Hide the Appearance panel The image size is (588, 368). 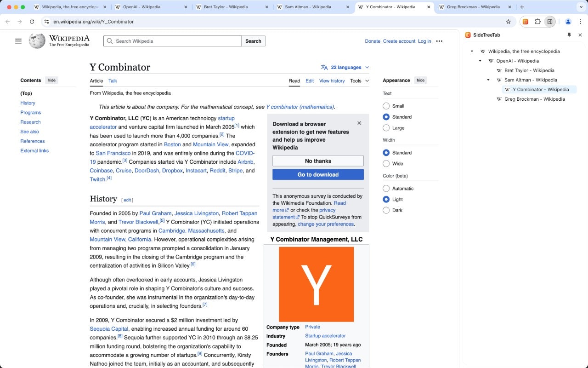pos(420,80)
